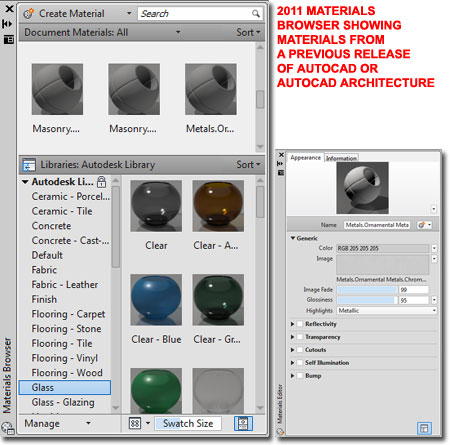Open Materials Editor from browser footer

pos(243,424)
